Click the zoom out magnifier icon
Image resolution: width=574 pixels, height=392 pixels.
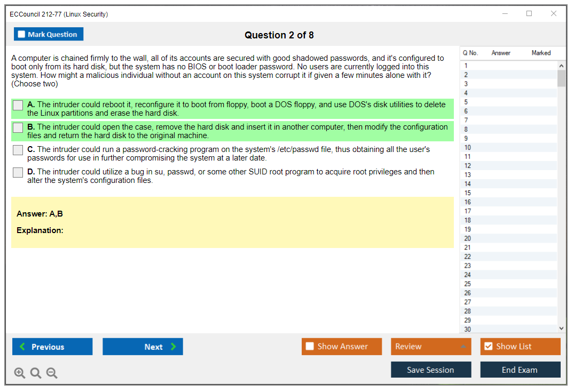tap(52, 373)
